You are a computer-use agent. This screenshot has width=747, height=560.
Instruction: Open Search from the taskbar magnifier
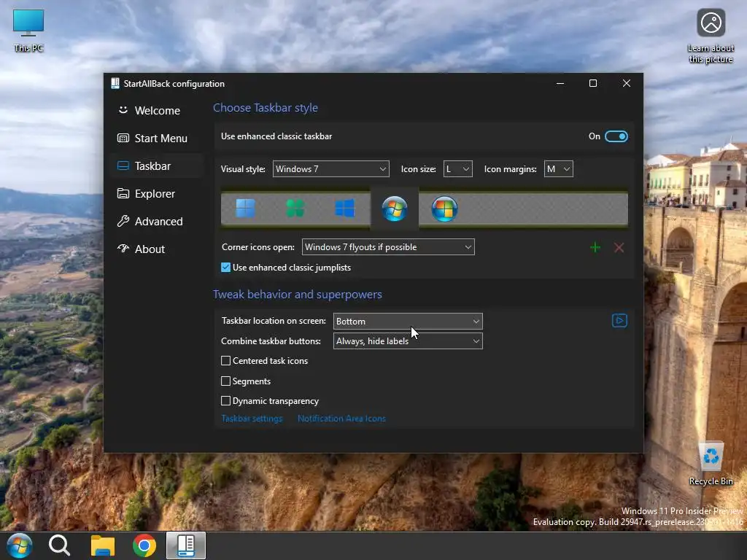point(60,545)
